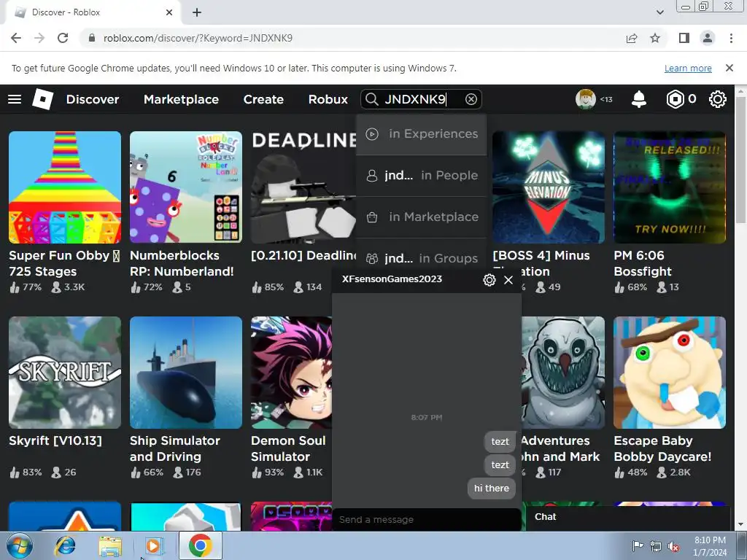The height and width of the screenshot is (560, 747).
Task: Open the Deadline game thumbnail
Action: coord(303,187)
